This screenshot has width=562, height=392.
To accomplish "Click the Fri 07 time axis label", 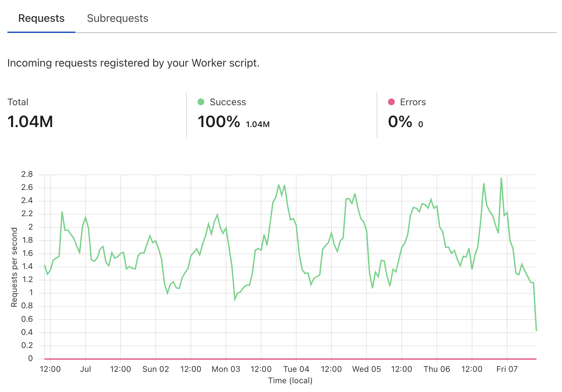I will [507, 369].
